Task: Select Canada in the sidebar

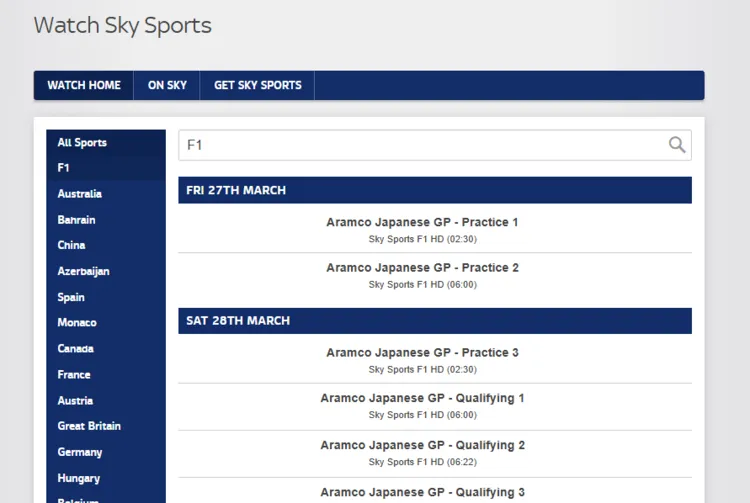Action: pos(106,348)
